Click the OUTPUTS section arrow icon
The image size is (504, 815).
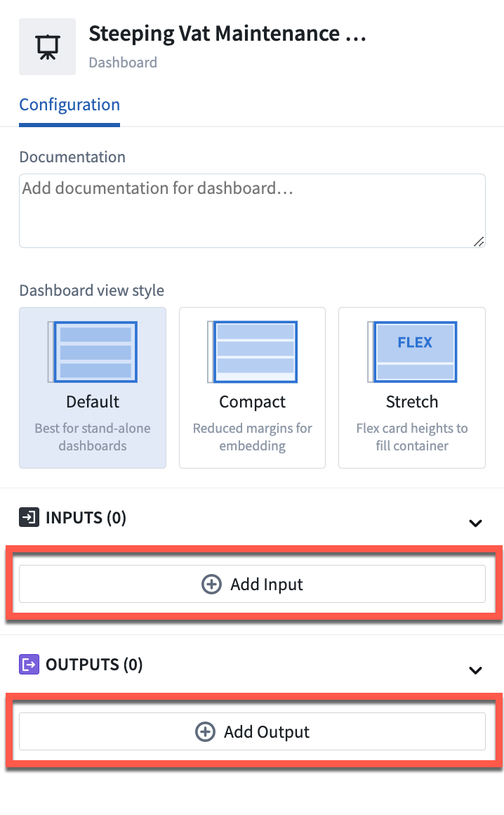[29, 664]
